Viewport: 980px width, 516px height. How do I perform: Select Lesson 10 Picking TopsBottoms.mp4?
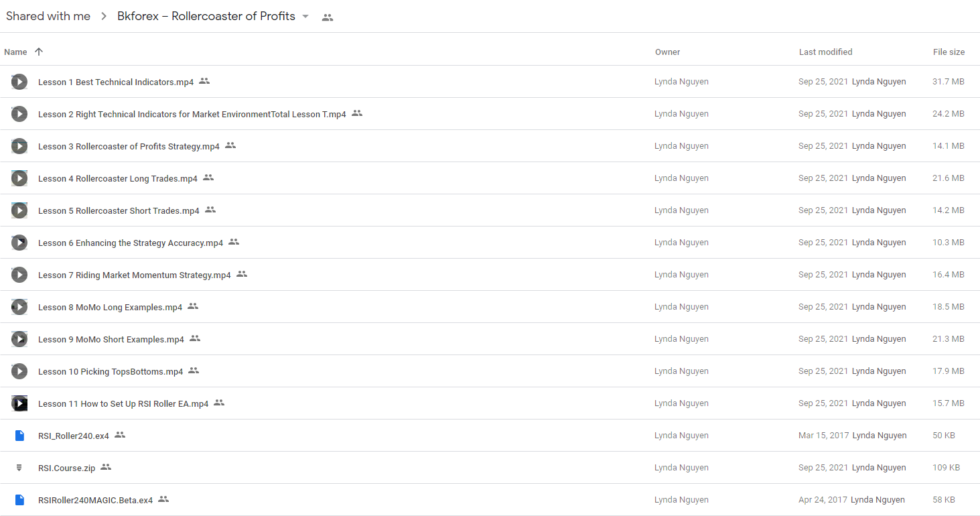coord(111,371)
